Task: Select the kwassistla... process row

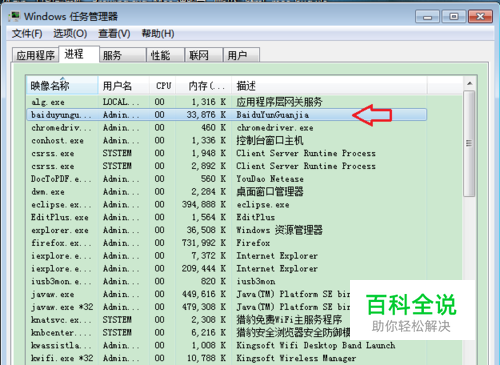Action: pos(227,346)
